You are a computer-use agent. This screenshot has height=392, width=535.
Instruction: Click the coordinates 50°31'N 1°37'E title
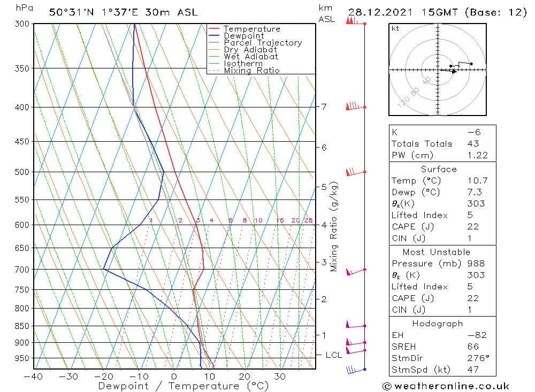[94, 12]
